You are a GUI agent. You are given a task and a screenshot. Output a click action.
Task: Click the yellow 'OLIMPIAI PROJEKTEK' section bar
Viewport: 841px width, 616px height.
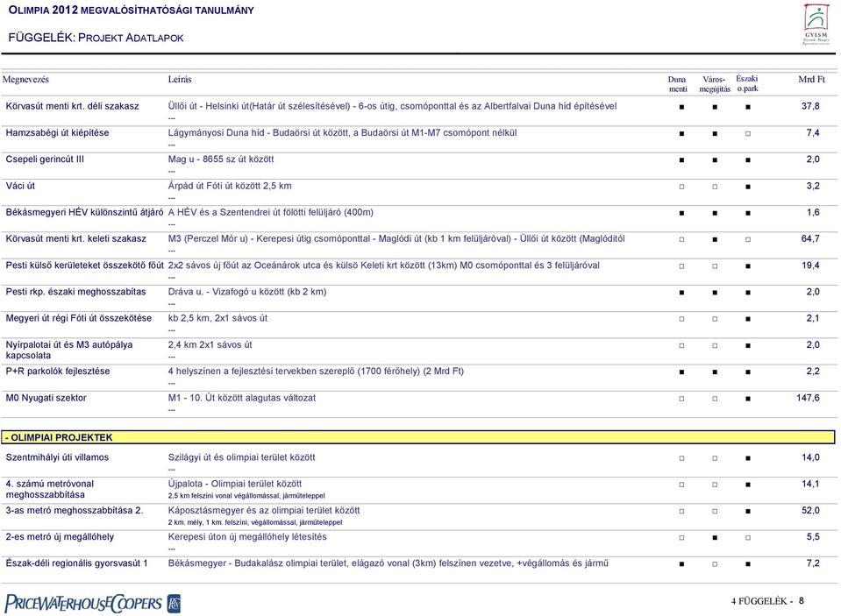418,437
